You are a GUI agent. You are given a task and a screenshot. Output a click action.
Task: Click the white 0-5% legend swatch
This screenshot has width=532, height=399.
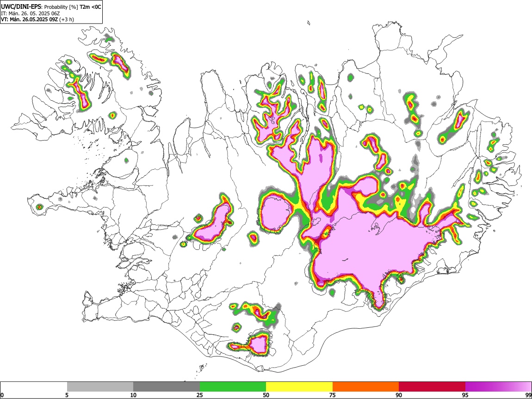34,387
